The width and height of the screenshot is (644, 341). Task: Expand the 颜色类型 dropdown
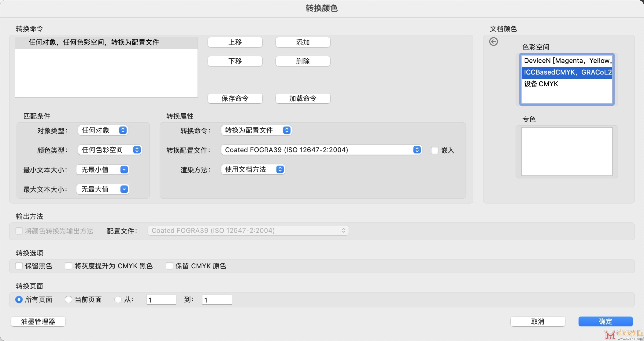(110, 150)
